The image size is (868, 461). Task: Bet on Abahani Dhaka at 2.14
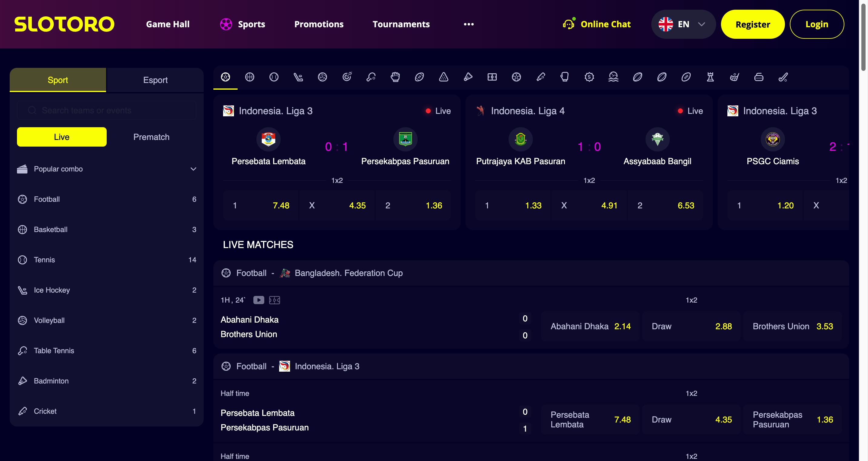tap(590, 326)
